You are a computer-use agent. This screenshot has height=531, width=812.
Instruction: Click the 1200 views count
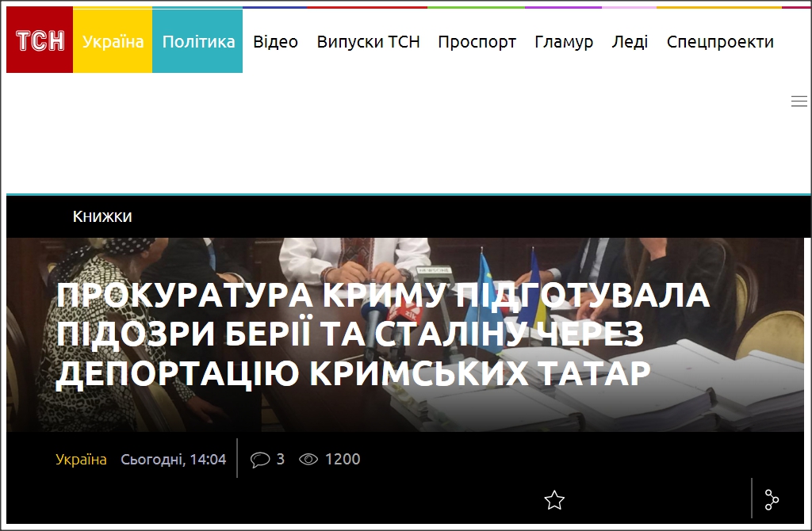[x=343, y=459]
